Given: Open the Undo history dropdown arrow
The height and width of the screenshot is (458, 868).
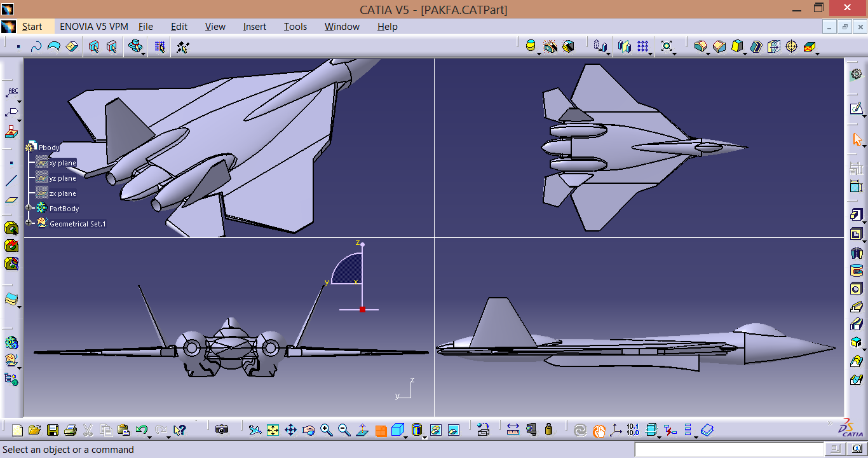Looking at the screenshot, I should [x=150, y=437].
